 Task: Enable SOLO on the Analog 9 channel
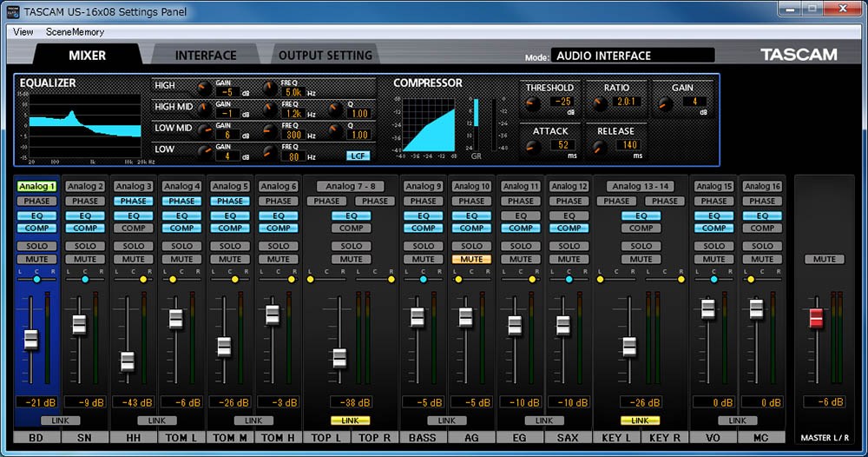coord(424,246)
